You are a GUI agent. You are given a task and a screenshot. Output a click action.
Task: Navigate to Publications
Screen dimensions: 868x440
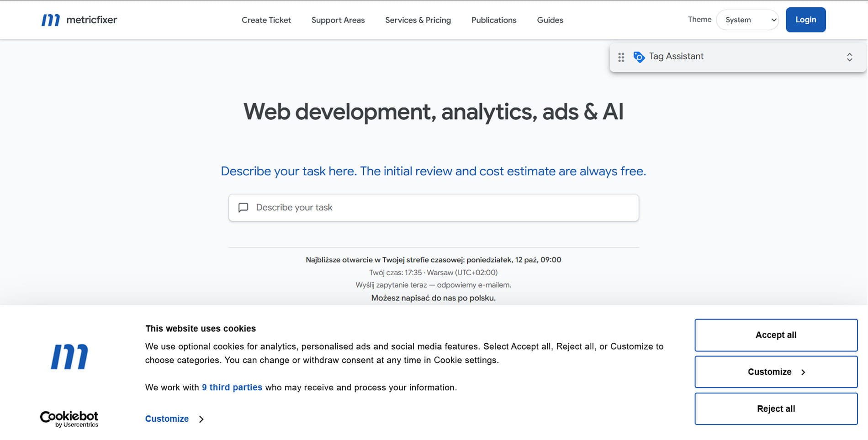[x=494, y=20]
